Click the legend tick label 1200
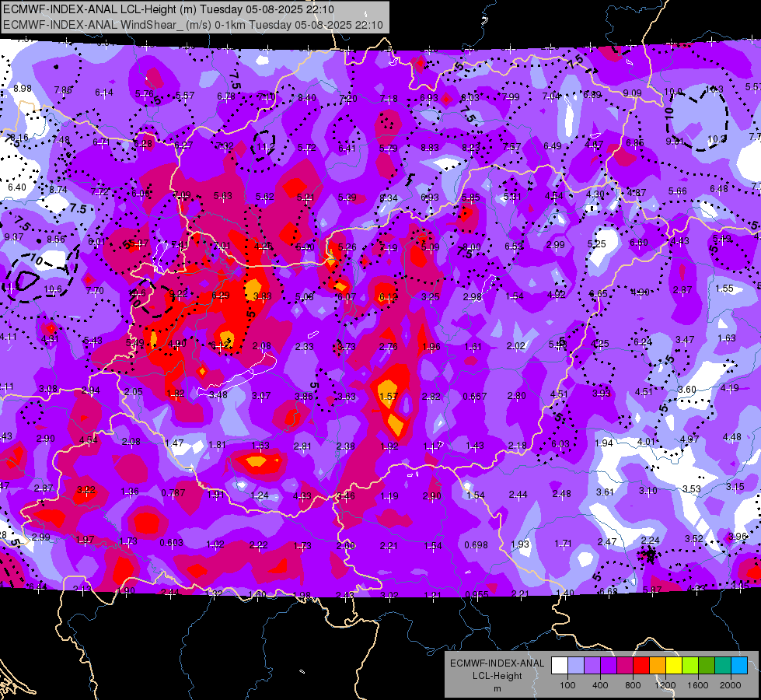This screenshot has height=700, width=761. (x=665, y=685)
